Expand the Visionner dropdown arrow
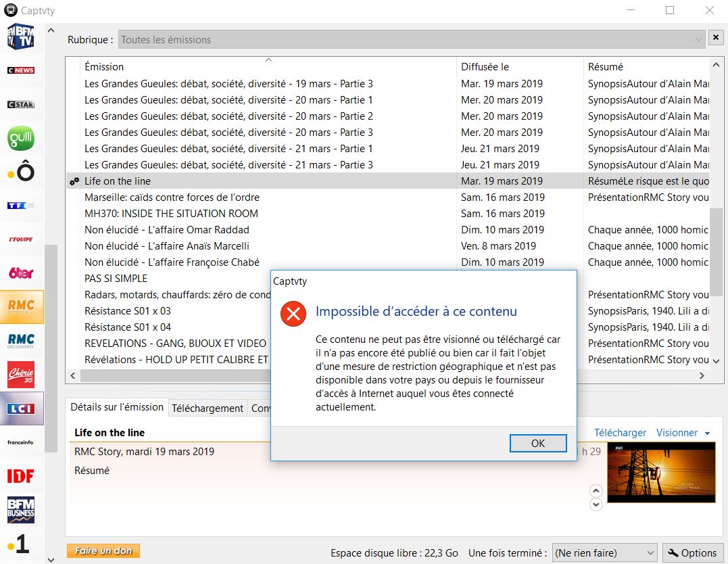The height and width of the screenshot is (564, 728). [707, 433]
